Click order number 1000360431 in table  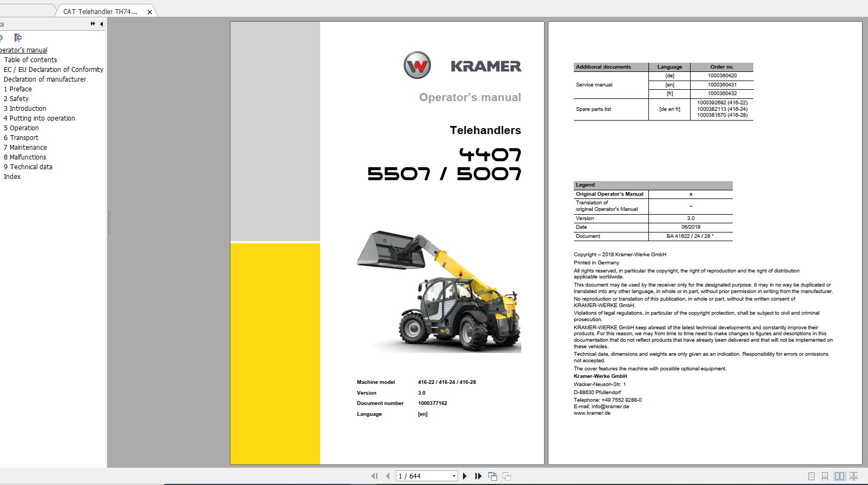click(722, 85)
